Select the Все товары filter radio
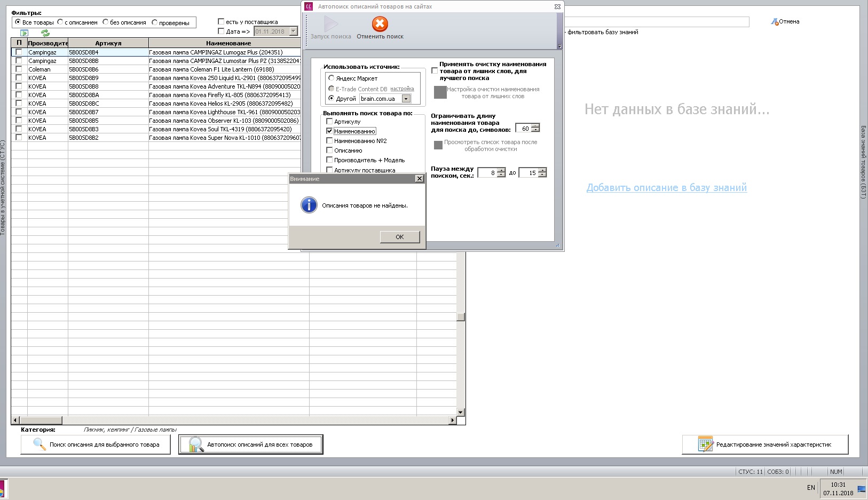Viewport: 868px width, 500px height. [x=18, y=22]
